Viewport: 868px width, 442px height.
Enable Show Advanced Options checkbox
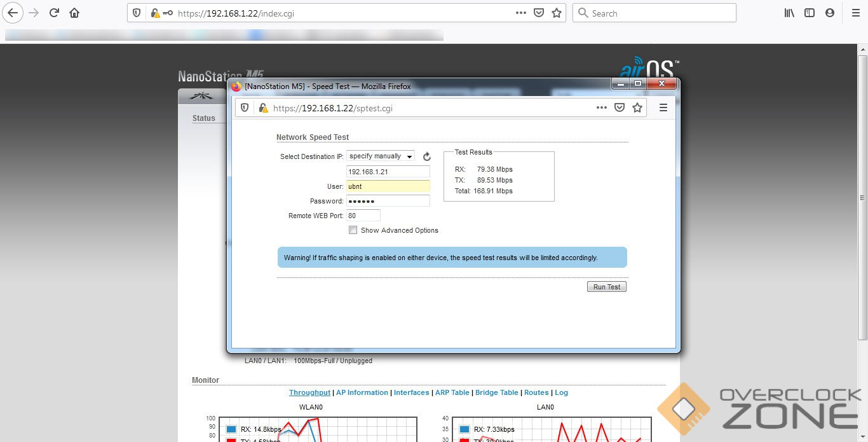click(353, 230)
